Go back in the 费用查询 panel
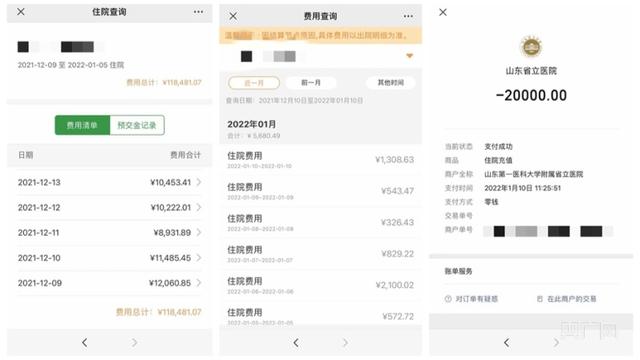The image size is (640, 360). pyautogui.click(x=296, y=342)
